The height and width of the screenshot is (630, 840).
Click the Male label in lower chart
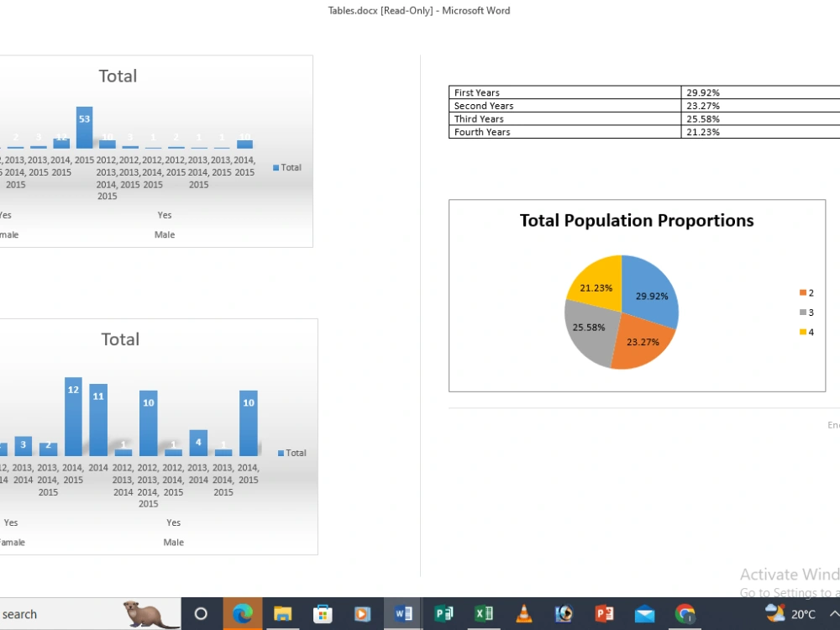coord(174,542)
